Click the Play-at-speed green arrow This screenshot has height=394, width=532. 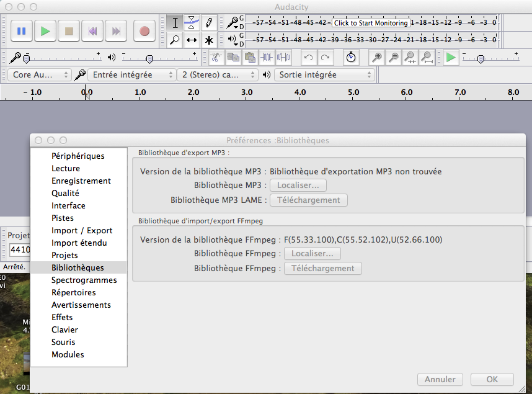(451, 58)
